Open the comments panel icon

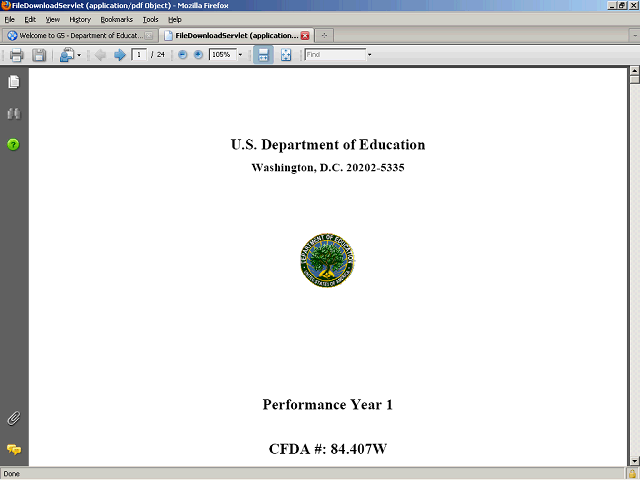tap(13, 449)
